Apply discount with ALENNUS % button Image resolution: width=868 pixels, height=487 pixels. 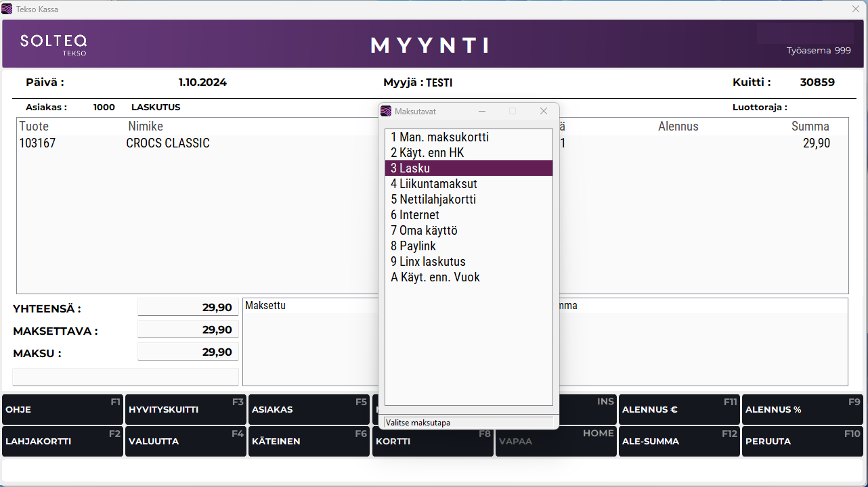click(x=802, y=410)
